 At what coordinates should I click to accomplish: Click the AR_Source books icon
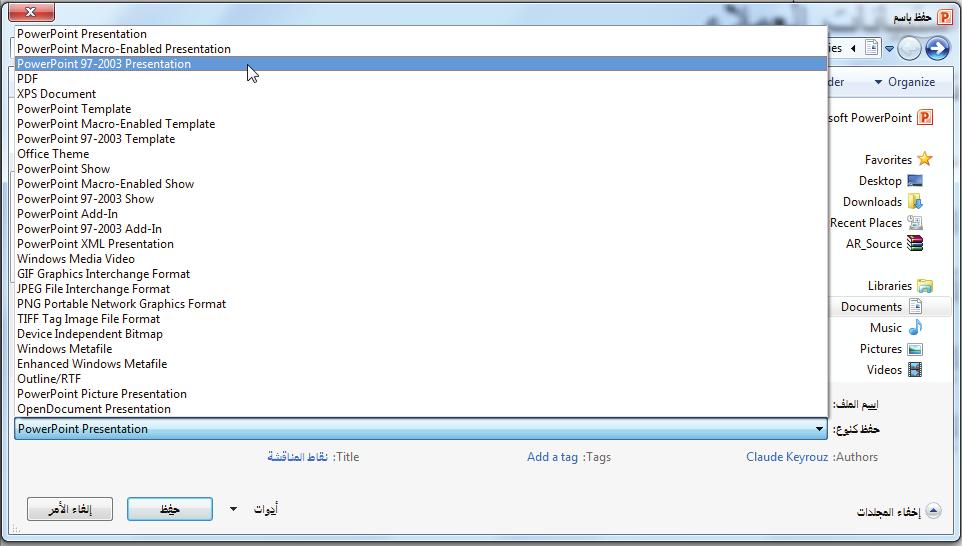coord(915,244)
